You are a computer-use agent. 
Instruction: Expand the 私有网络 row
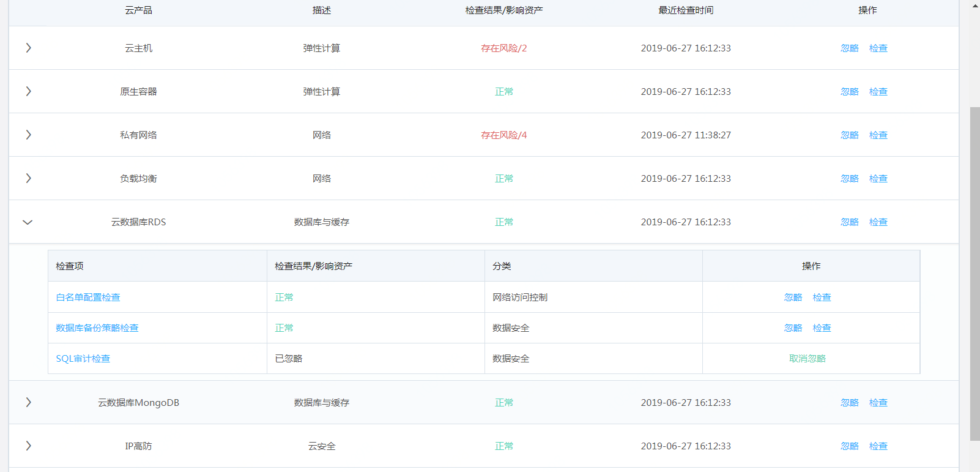[28, 135]
